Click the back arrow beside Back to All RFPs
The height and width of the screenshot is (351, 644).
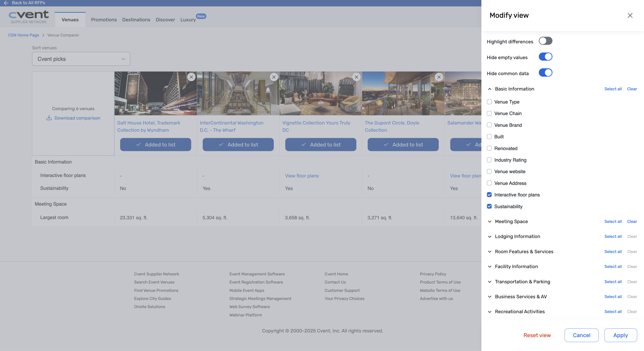(6, 3)
